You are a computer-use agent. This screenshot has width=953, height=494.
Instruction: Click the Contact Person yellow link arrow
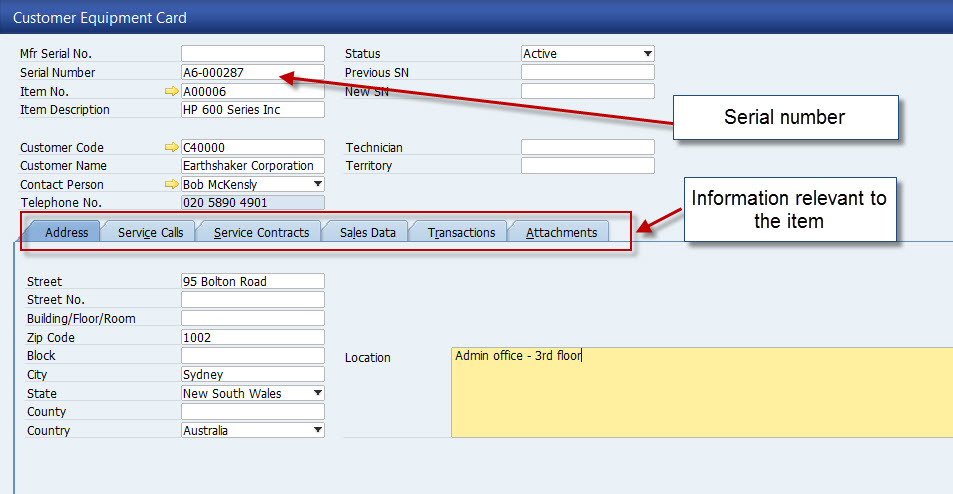[x=171, y=185]
